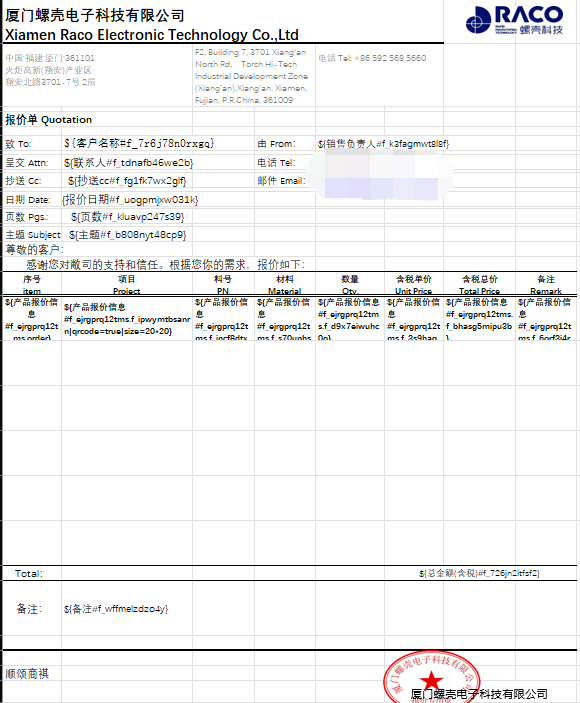The height and width of the screenshot is (703, 580).
Task: Click the Material column header
Action: click(x=285, y=284)
